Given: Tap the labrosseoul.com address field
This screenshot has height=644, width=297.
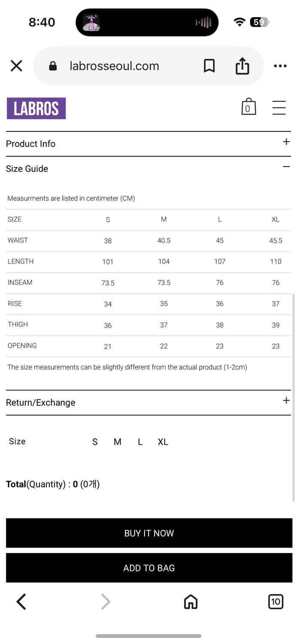Looking at the screenshot, I should click(x=114, y=66).
